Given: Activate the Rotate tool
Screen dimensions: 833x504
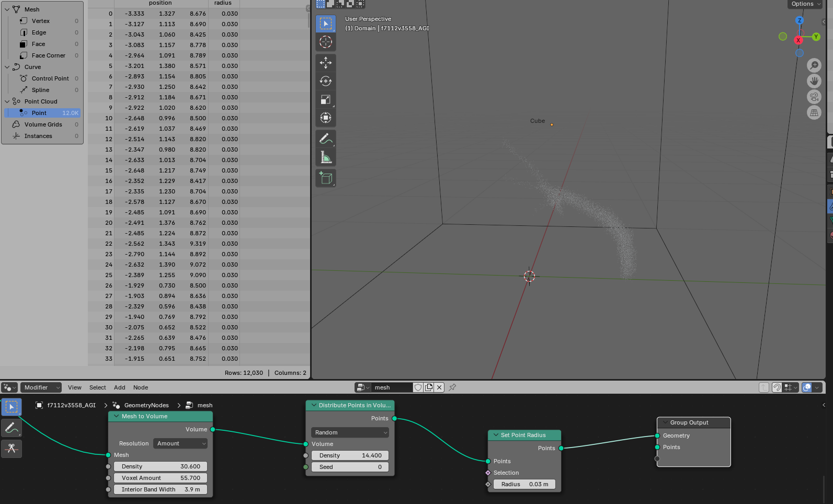Looking at the screenshot, I should (326, 81).
